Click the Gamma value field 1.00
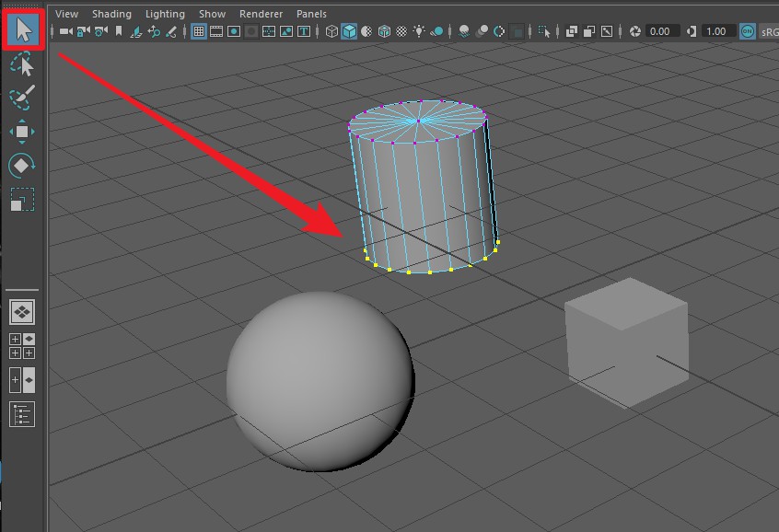The height and width of the screenshot is (532, 779). (x=719, y=32)
